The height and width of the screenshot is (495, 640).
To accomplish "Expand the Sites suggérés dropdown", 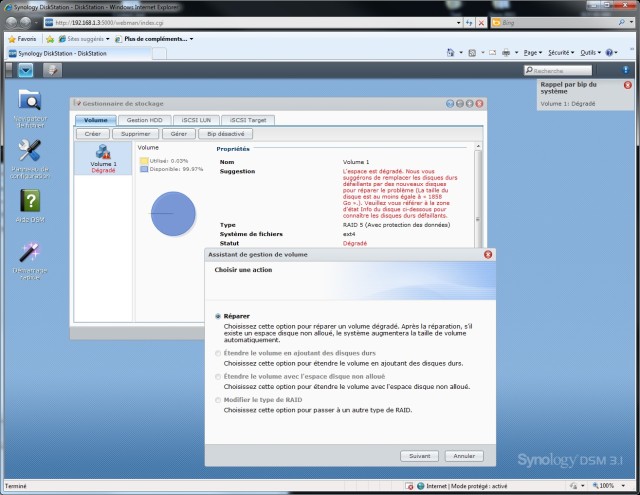I will point(108,39).
